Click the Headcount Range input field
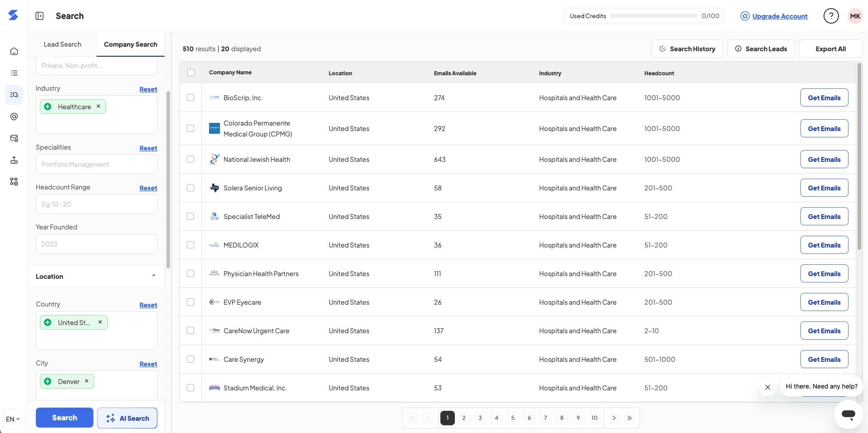This screenshot has width=868, height=433. (96, 204)
